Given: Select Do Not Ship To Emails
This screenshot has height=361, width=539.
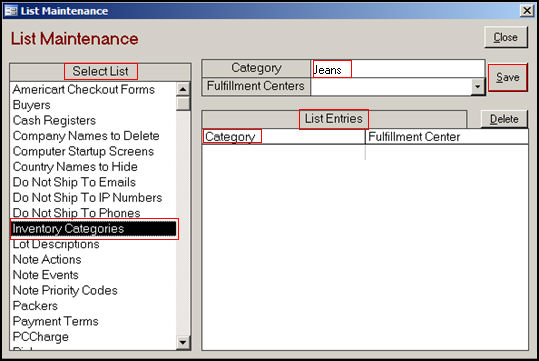Looking at the screenshot, I should click(x=94, y=182).
